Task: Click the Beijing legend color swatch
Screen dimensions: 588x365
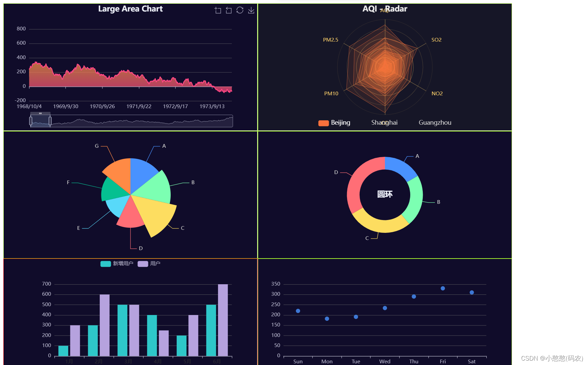Action: [x=323, y=122]
